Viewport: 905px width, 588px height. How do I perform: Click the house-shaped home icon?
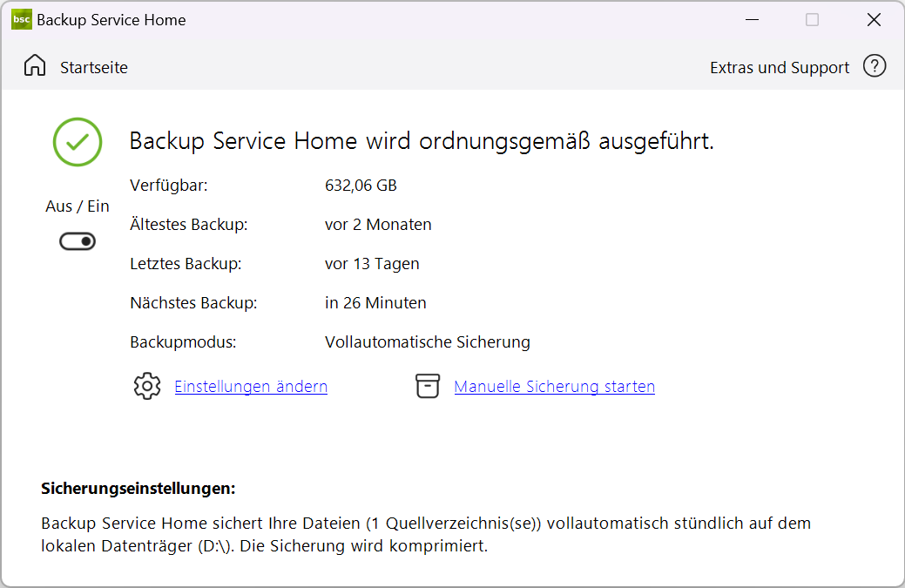(x=35, y=66)
